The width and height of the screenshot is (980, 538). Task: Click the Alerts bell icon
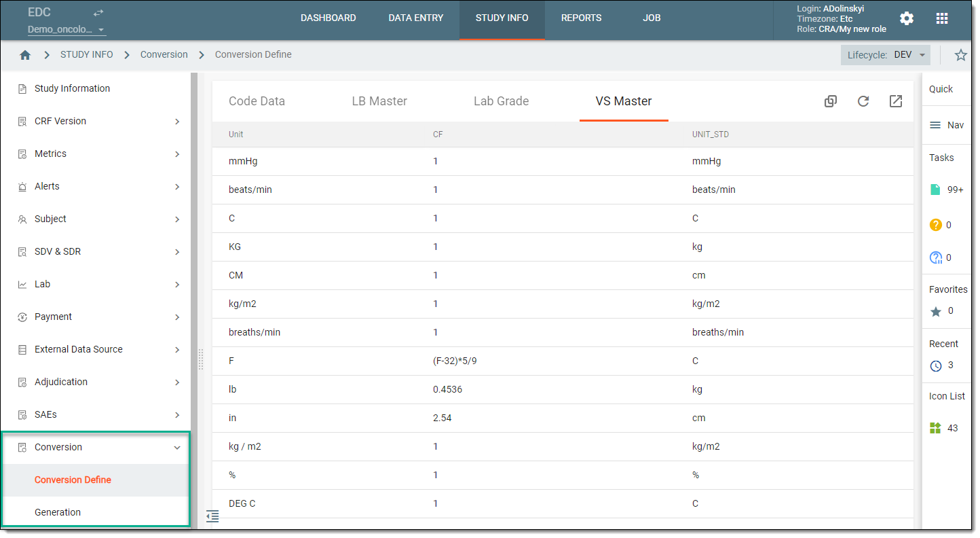(x=22, y=187)
